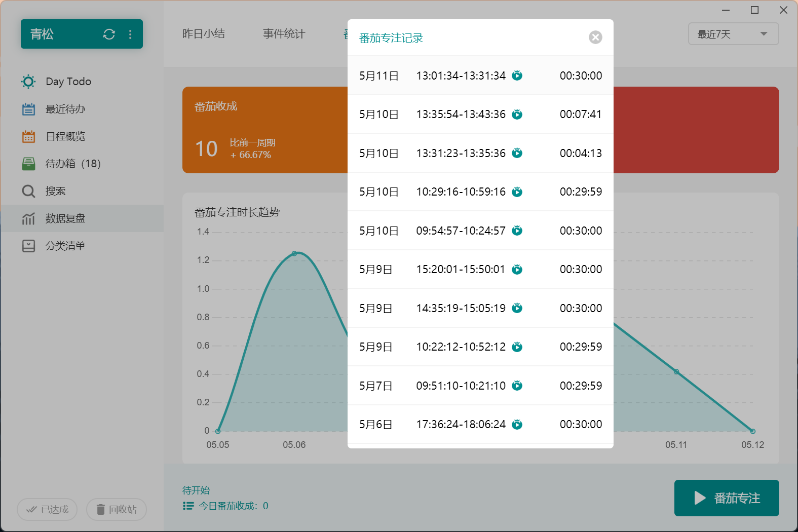Select the 5月11日 record date
This screenshot has height=532, width=798.
tap(379, 75)
